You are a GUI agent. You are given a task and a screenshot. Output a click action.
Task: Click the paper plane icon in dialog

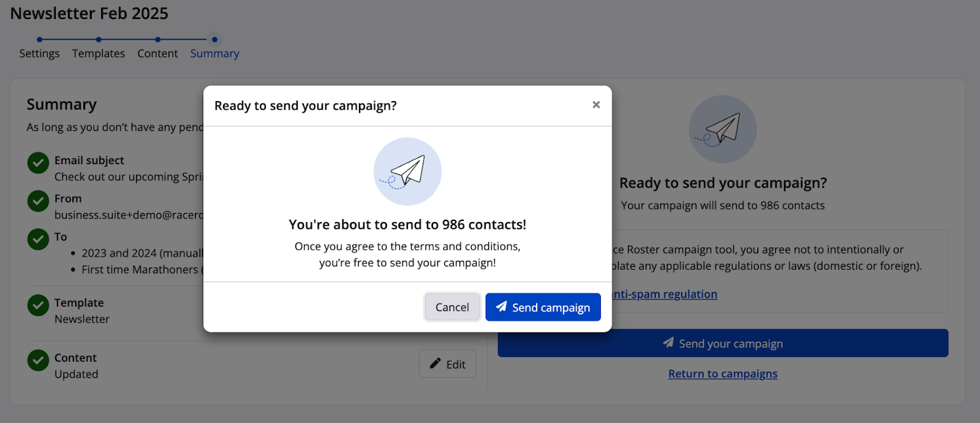click(x=407, y=171)
